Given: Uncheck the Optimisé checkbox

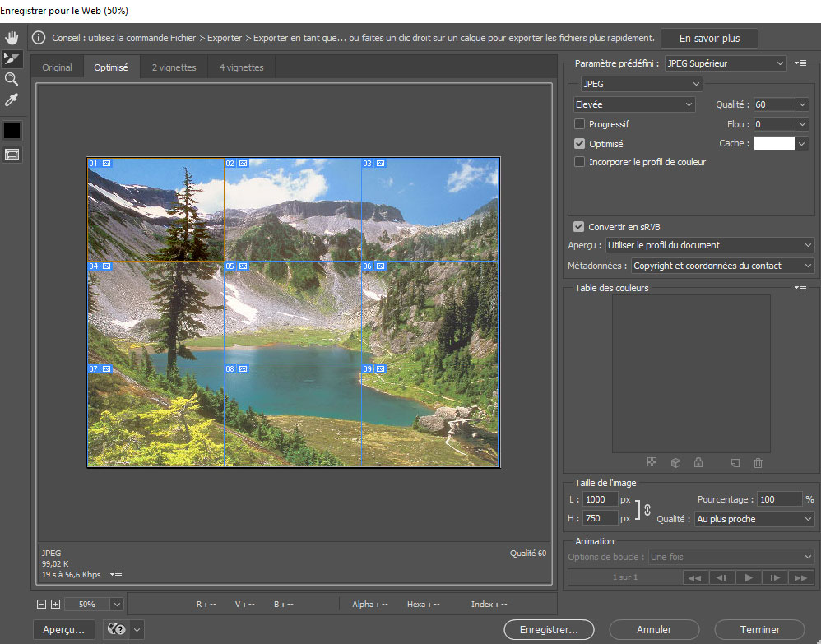Looking at the screenshot, I should click(x=580, y=144).
